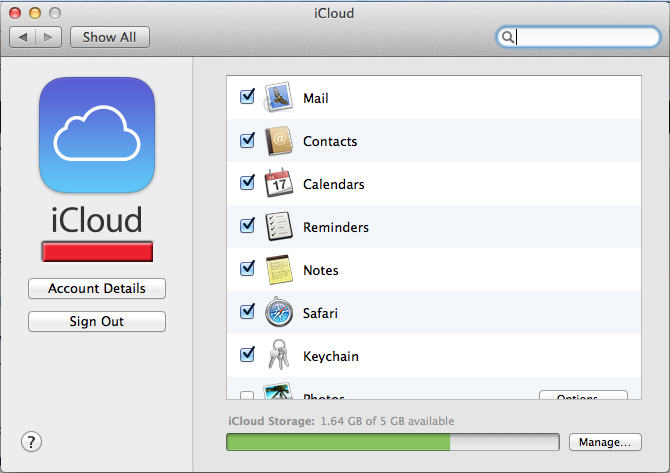Click the Contacts address book icon
This screenshot has width=670, height=473.
[279, 141]
